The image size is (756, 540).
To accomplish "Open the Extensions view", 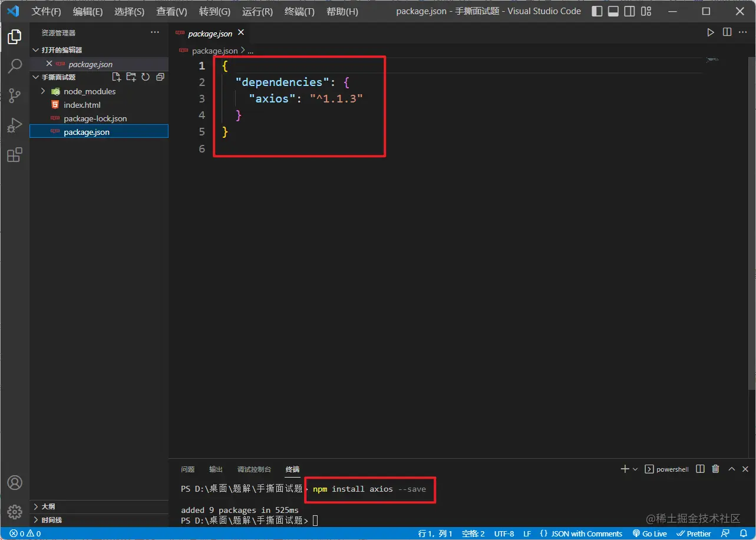I will click(x=15, y=155).
